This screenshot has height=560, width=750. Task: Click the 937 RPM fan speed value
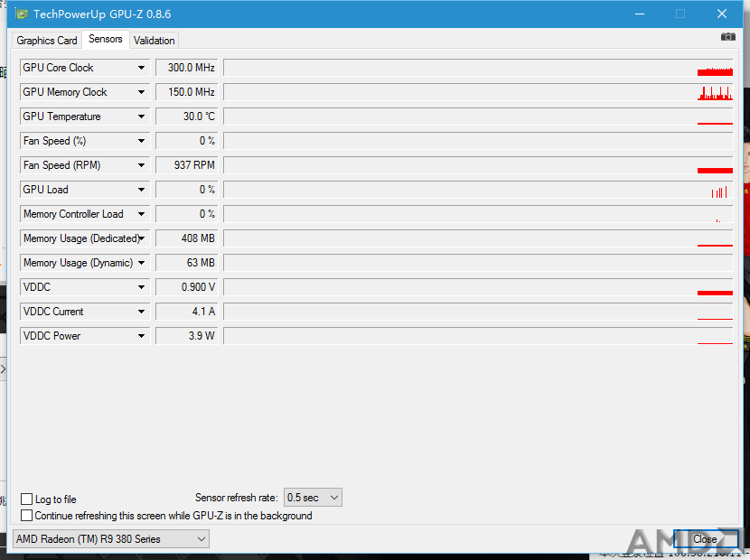pyautogui.click(x=186, y=165)
